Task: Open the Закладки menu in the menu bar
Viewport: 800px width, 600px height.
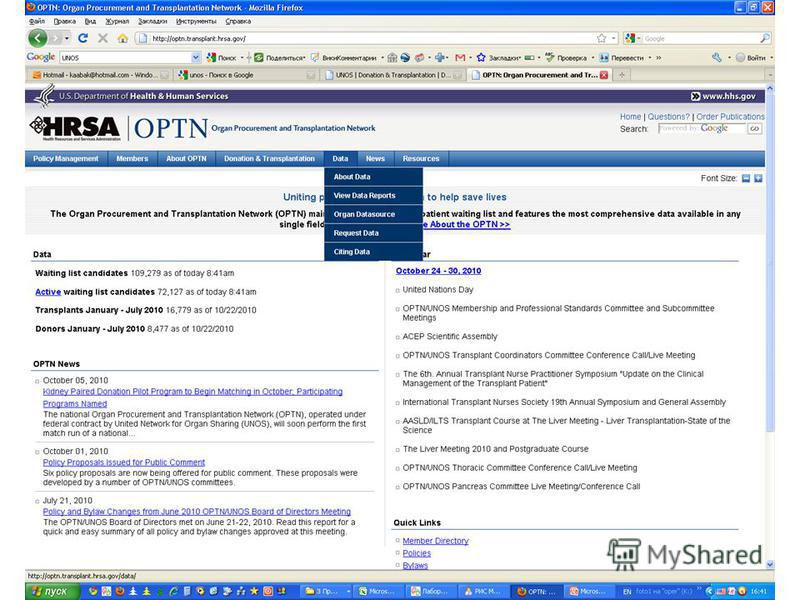Action: [153, 21]
